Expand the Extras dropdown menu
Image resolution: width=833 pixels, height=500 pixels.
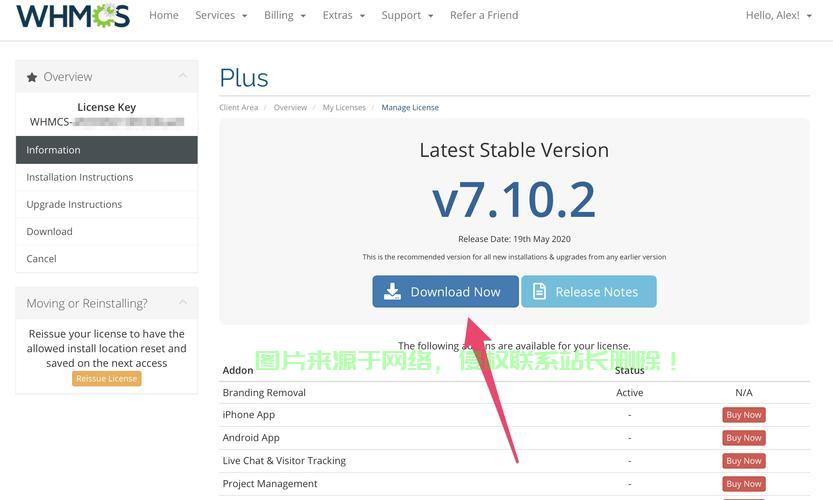pyautogui.click(x=343, y=16)
